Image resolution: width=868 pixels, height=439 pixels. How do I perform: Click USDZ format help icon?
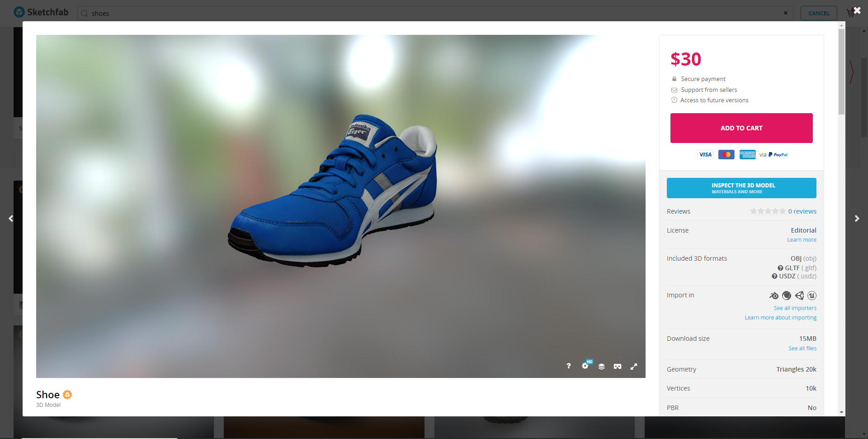point(774,276)
